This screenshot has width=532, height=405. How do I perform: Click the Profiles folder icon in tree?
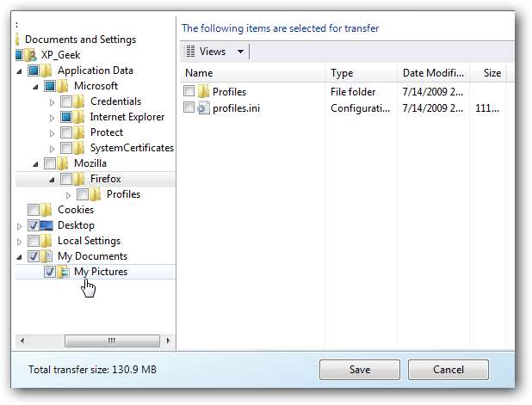(x=95, y=194)
